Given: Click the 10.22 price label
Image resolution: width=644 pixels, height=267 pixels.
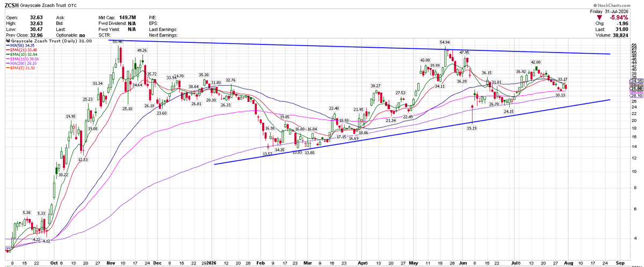Looking at the screenshot, I should point(63,174).
